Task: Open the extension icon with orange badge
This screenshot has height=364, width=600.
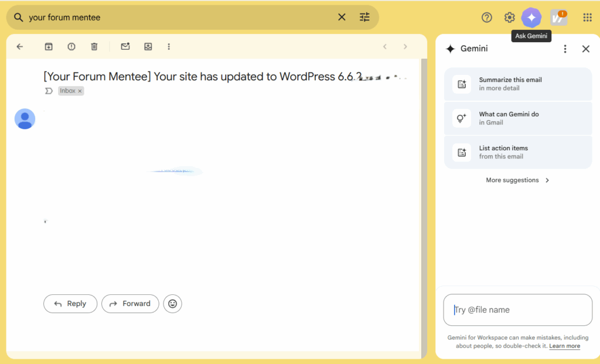Action: click(558, 18)
